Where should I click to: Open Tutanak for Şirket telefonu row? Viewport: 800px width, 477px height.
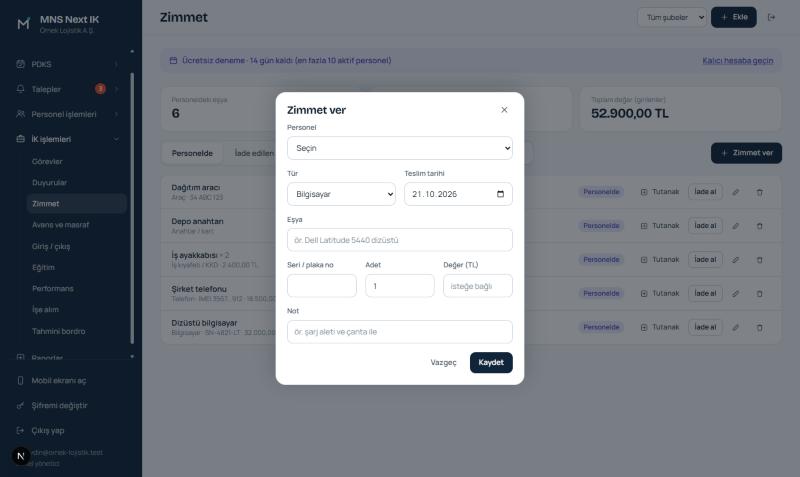pos(660,293)
